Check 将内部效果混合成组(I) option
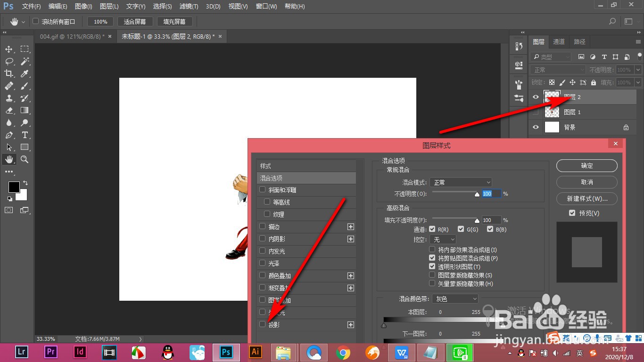Viewport: 644px width, 362px height. 432,249
